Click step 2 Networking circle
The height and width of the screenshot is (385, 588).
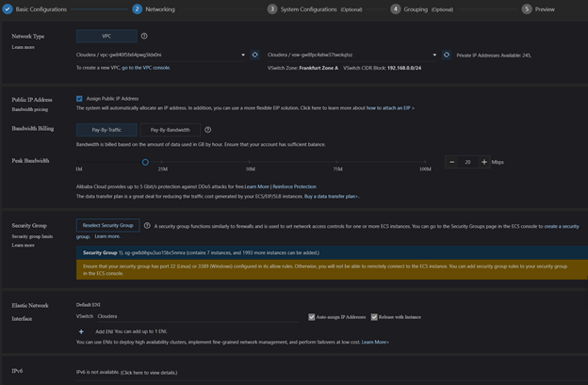(137, 9)
